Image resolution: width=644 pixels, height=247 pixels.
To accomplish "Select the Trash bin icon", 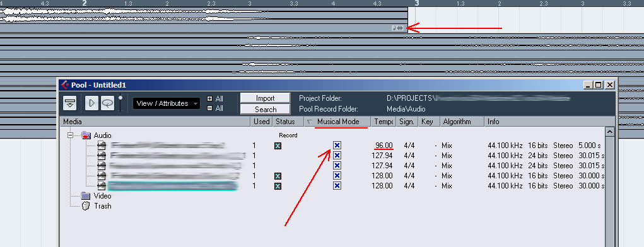I will [x=85, y=205].
